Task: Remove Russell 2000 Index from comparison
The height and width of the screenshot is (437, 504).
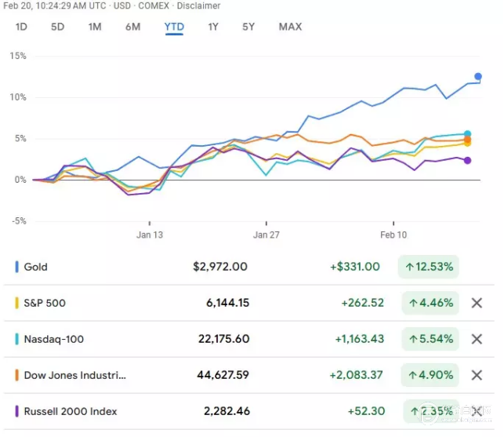Action: [x=477, y=411]
